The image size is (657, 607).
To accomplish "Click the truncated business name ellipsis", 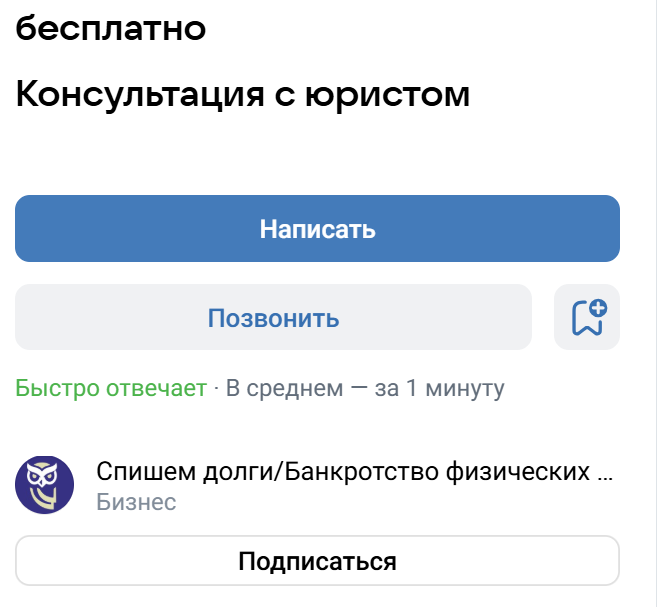I will (x=604, y=473).
